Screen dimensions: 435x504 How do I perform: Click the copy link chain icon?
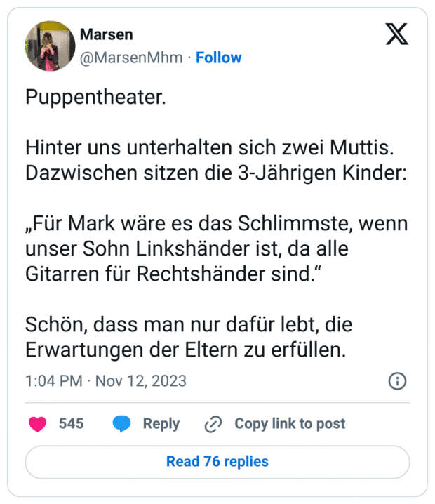[x=213, y=424]
